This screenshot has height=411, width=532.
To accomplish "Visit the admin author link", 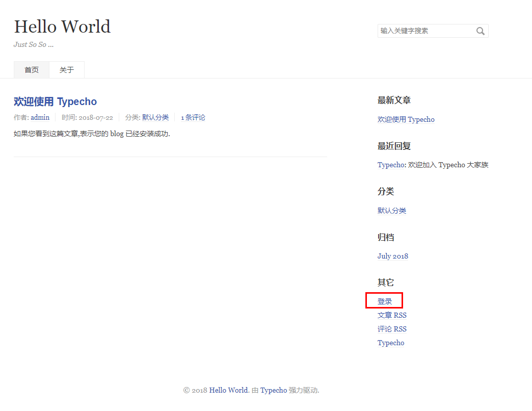I will coord(40,117).
